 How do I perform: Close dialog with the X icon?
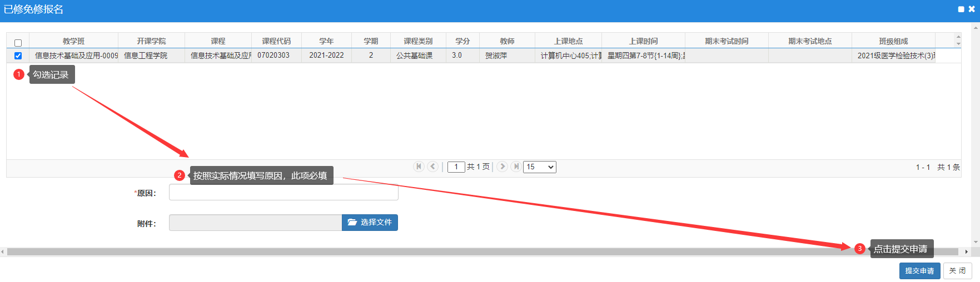(972, 9)
